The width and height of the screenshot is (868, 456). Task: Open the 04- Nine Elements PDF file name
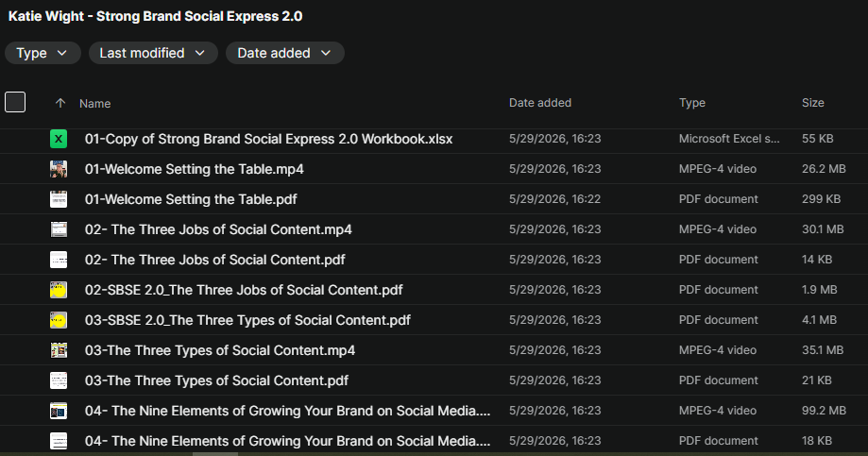pyautogui.click(x=287, y=441)
